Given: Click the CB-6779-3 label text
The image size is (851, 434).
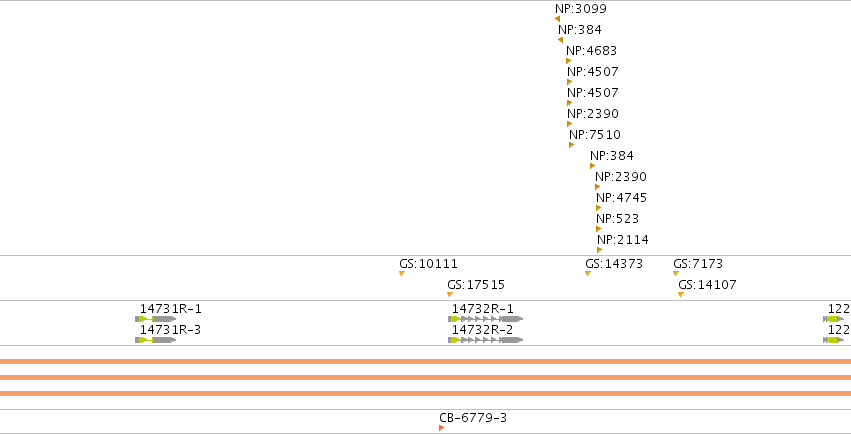Looking at the screenshot, I should [x=473, y=418].
